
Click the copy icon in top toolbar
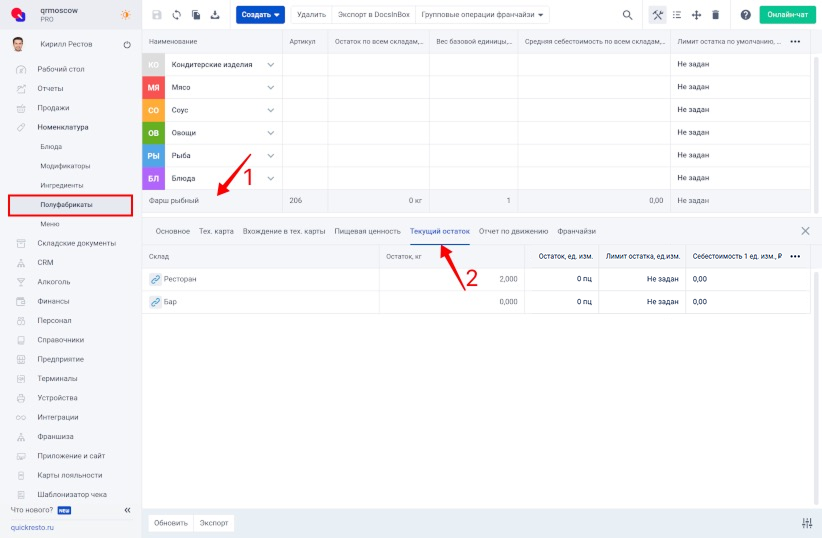click(196, 15)
